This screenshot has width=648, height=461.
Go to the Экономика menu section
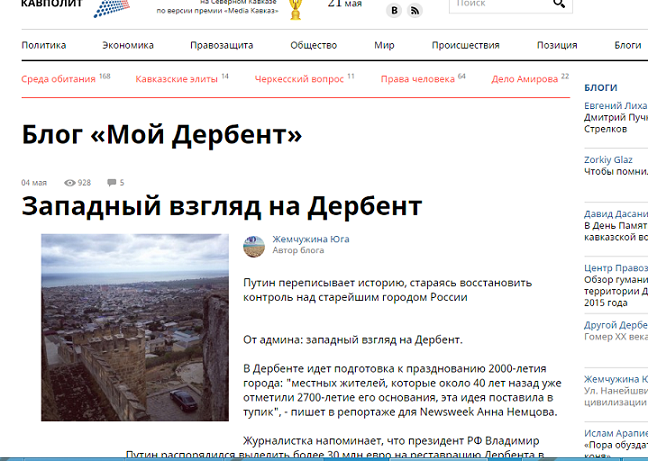click(x=128, y=45)
